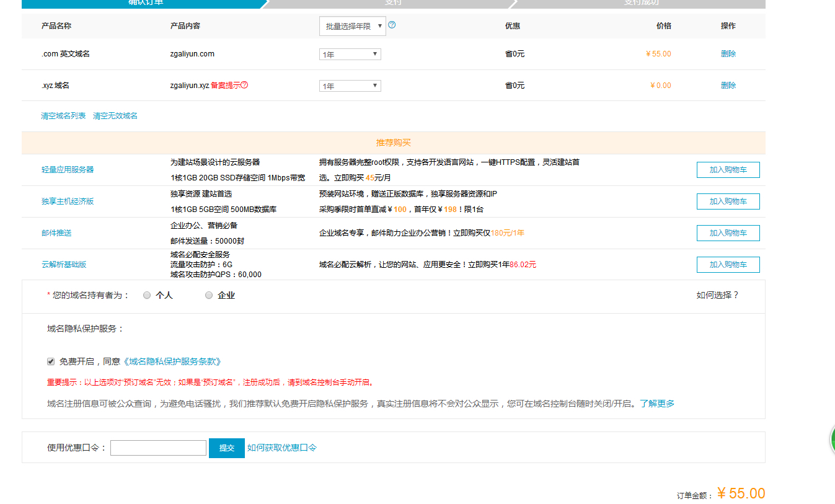This screenshot has height=504, width=835.
Task: Click the 备案提示 question mark icon
Action: pos(245,86)
